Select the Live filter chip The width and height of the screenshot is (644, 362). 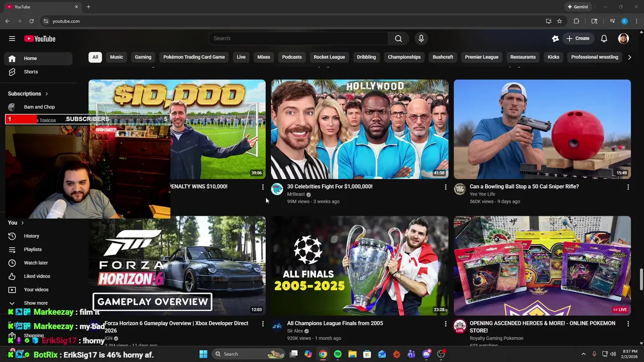[241, 57]
